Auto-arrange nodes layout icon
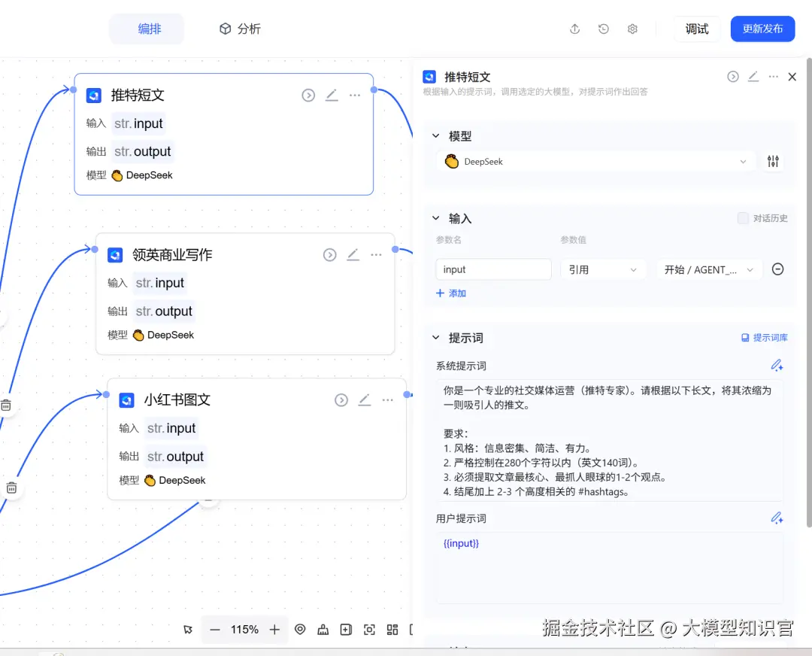The height and width of the screenshot is (656, 812). 323,630
